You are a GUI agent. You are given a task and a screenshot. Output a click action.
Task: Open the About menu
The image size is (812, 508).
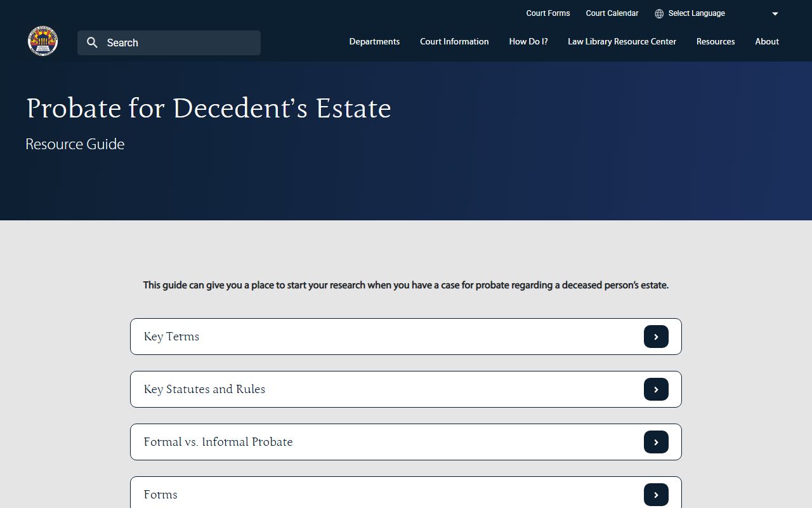coord(767,41)
